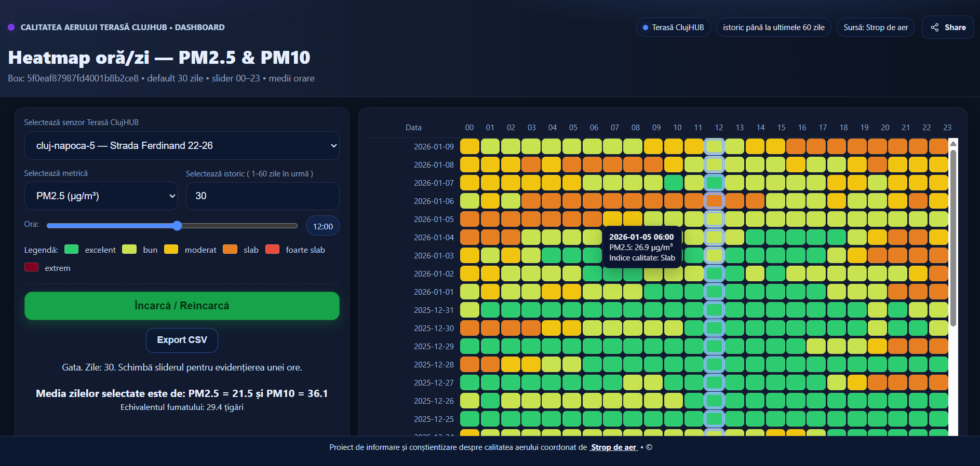Click the Terasă ClujHUB badge
Image resolution: width=980 pixels, height=466 pixels.
[x=673, y=28]
